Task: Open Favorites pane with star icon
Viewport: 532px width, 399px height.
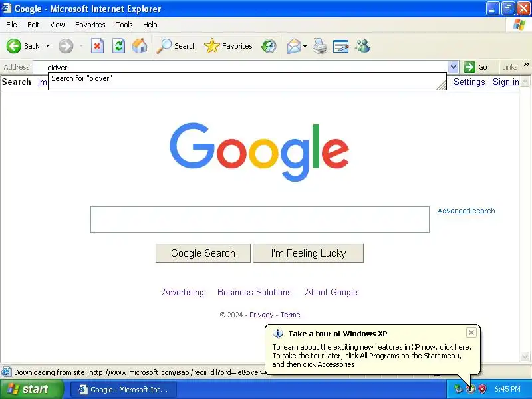Action: (212, 46)
